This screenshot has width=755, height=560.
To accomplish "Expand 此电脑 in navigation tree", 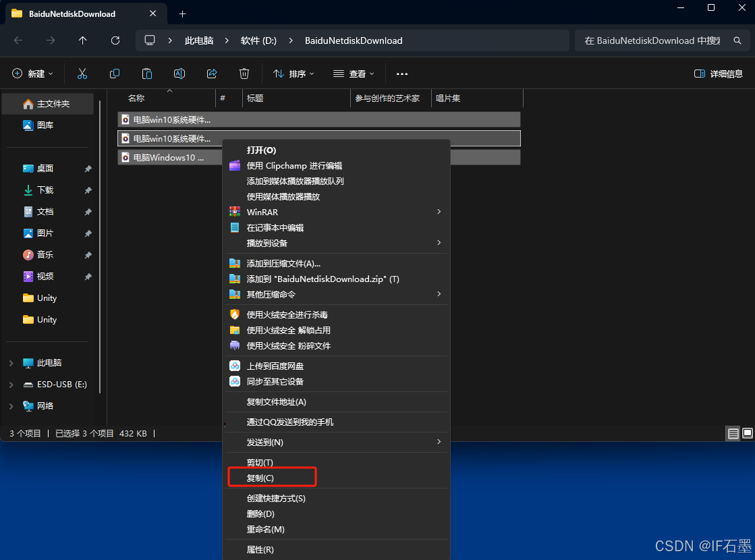I will (x=11, y=363).
